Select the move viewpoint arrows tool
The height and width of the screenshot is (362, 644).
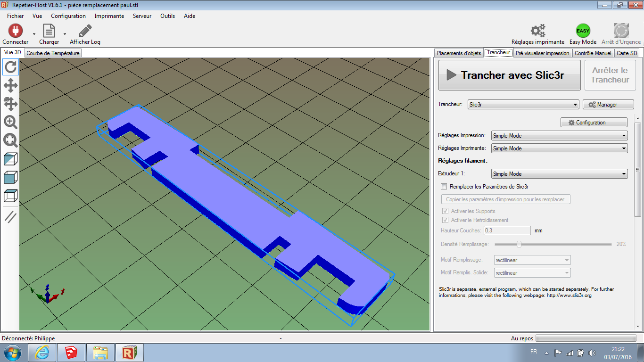(11, 85)
